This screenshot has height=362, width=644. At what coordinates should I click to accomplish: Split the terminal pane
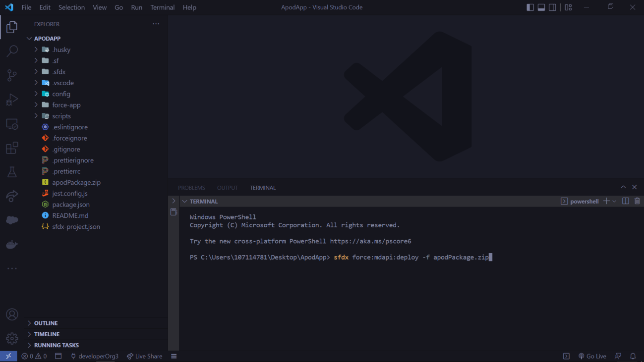click(x=625, y=201)
